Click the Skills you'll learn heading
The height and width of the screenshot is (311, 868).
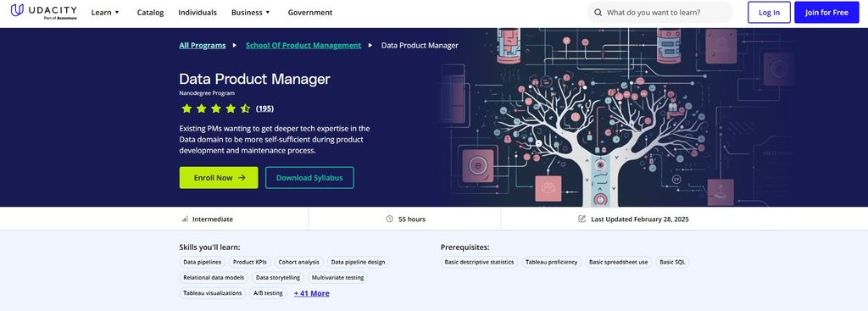(210, 247)
